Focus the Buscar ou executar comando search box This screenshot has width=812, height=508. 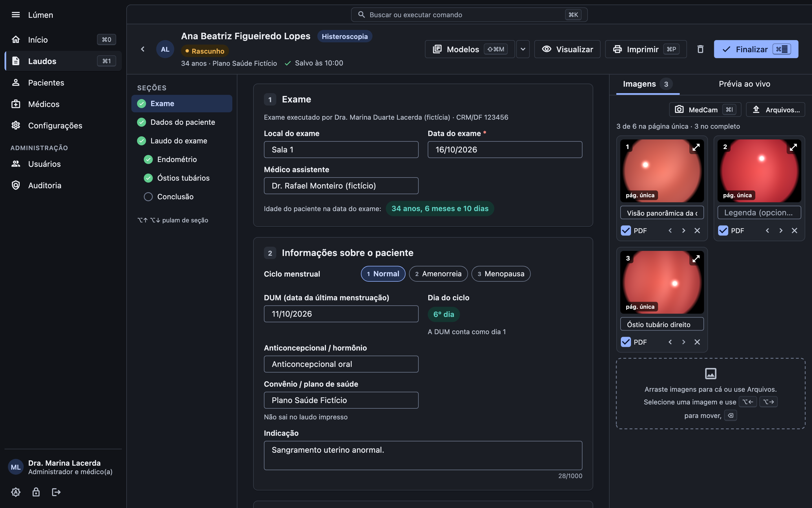(469, 15)
